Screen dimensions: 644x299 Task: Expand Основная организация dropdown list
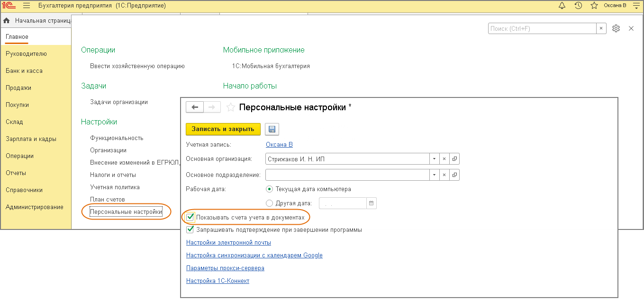[x=435, y=159]
